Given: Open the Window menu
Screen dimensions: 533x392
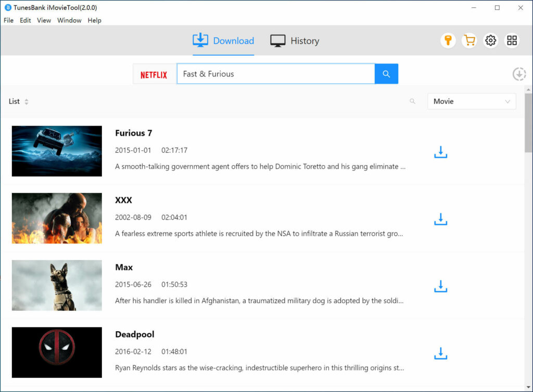Looking at the screenshot, I should click(x=69, y=20).
